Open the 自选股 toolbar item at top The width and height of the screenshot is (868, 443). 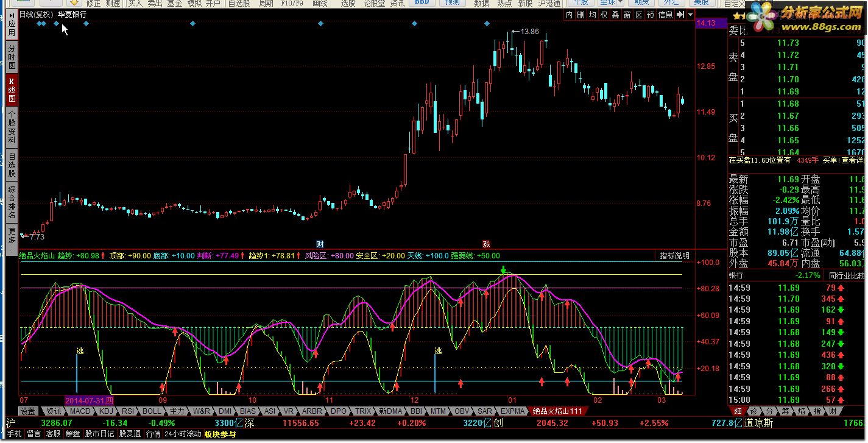tap(239, 3)
